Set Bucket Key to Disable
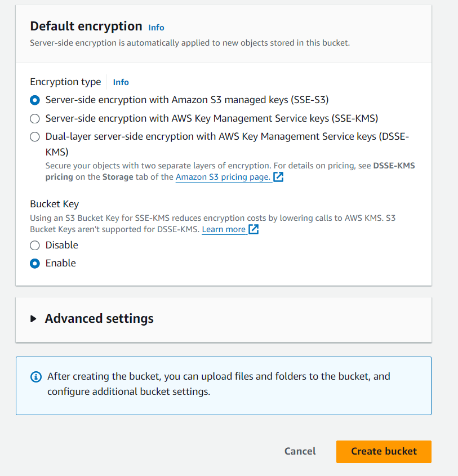 35,245
